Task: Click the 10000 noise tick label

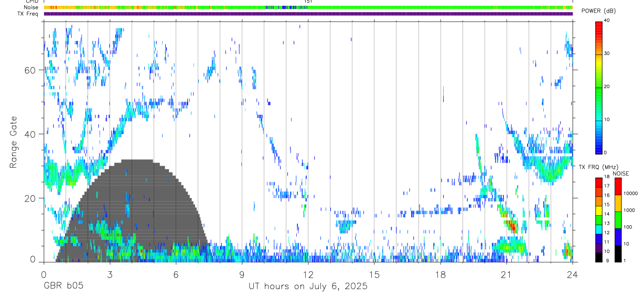Action: 630,194
